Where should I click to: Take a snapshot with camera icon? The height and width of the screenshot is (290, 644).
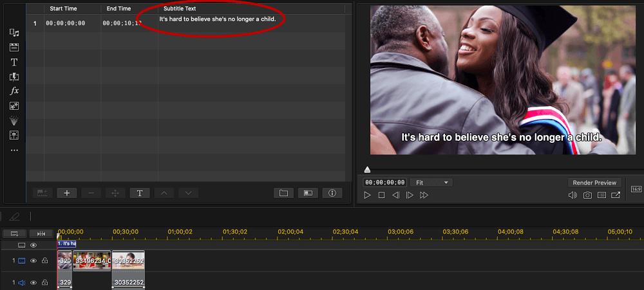pos(588,195)
